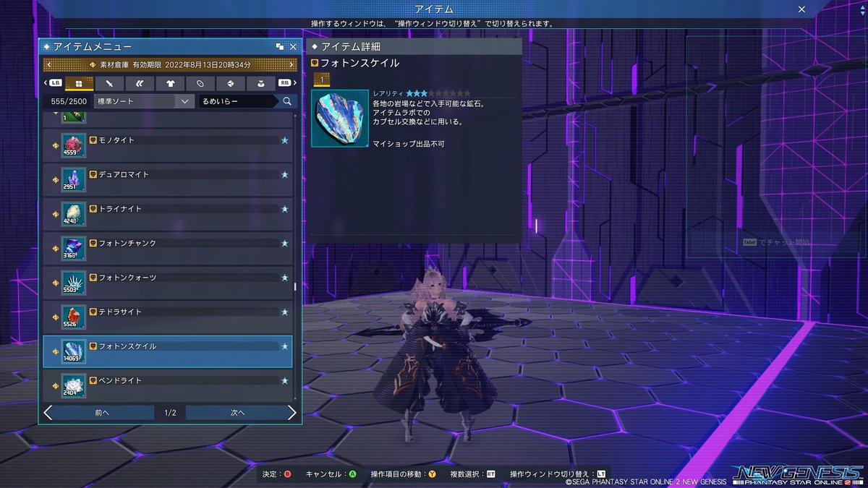This screenshot has height=488, width=868.
Task: Click the マイショップ出品不可 notice
Action: coord(408,144)
